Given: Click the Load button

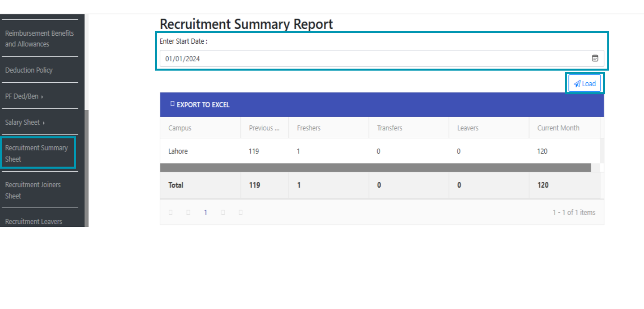Looking at the screenshot, I should [x=585, y=83].
